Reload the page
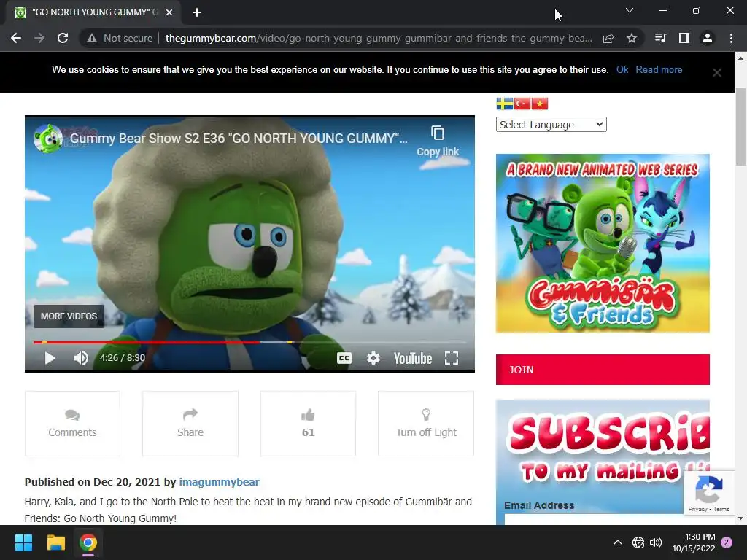 click(63, 38)
